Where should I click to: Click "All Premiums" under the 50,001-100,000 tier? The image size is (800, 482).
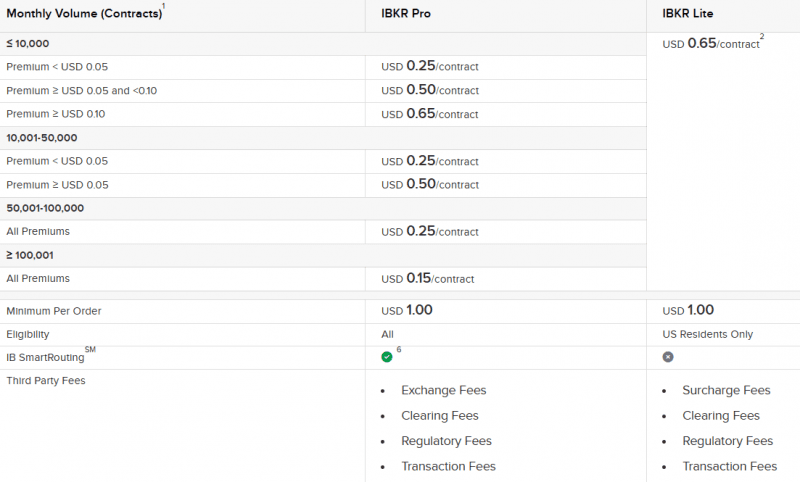pyautogui.click(x=38, y=232)
